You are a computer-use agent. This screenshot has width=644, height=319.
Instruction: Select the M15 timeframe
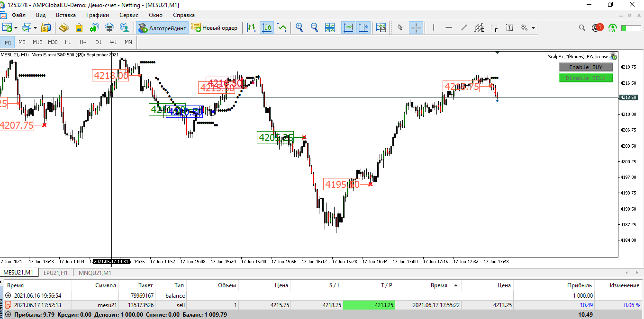point(37,42)
